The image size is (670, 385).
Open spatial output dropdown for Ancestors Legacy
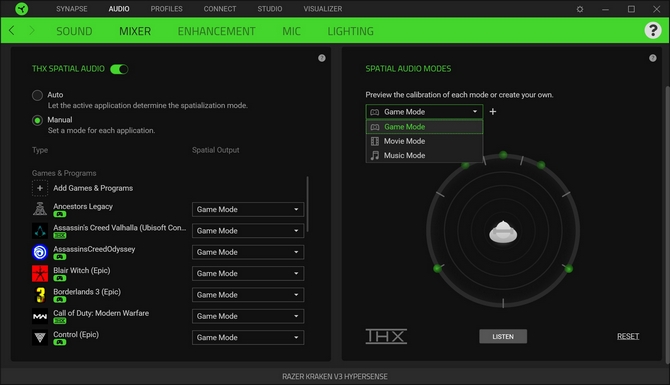[248, 209]
